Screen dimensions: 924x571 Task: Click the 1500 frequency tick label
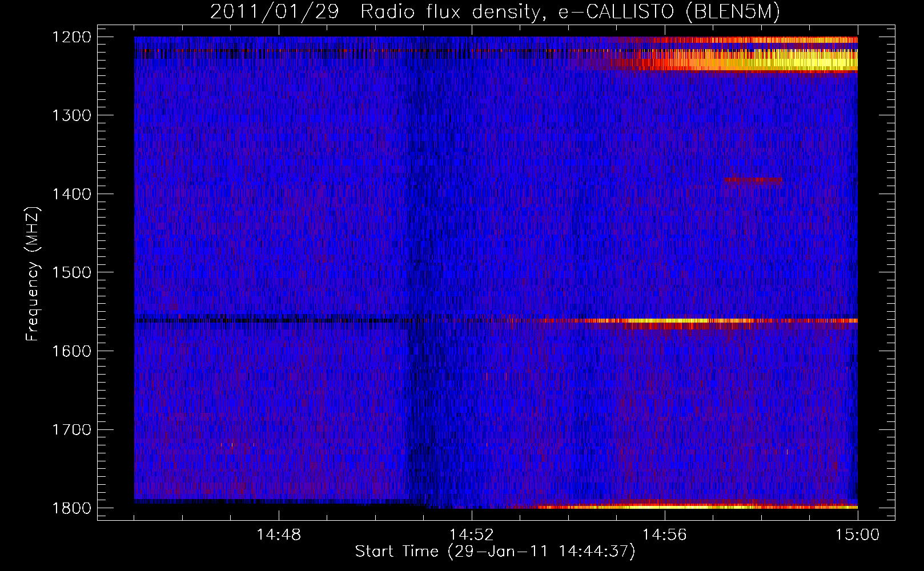[71, 272]
